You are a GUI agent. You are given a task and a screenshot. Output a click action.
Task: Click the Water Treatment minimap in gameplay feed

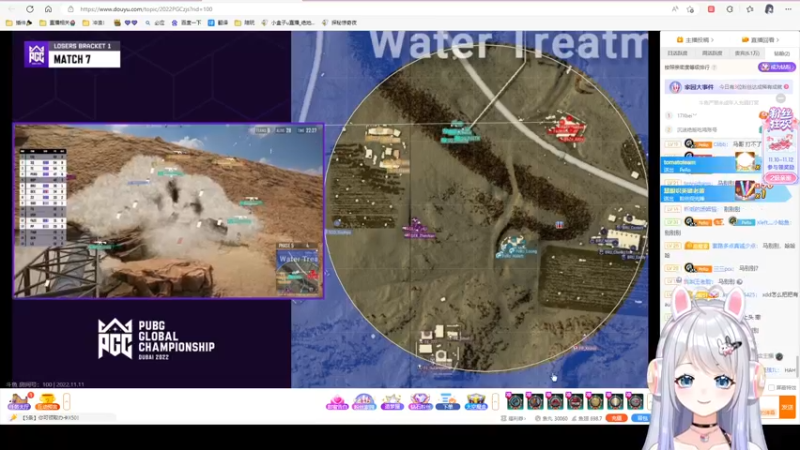pos(298,269)
